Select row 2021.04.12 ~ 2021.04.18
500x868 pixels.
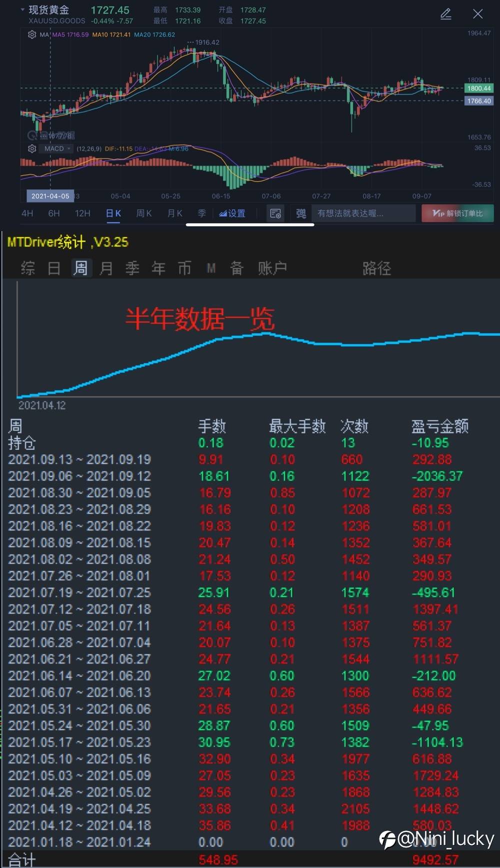point(250,825)
